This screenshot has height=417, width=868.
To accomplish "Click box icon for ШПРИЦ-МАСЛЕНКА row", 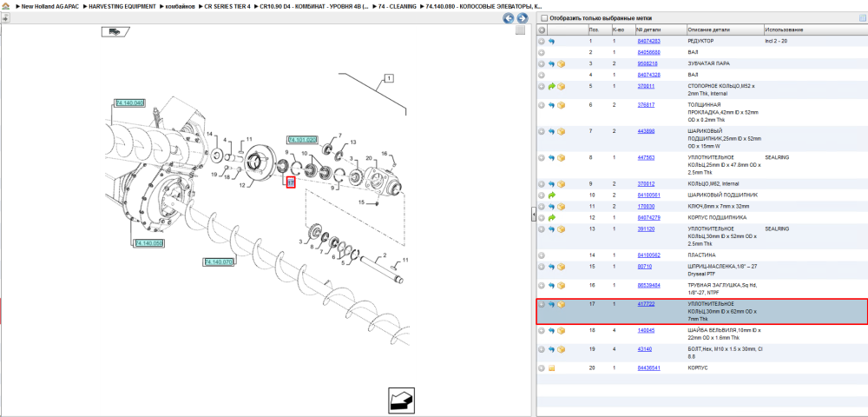I will click(562, 267).
